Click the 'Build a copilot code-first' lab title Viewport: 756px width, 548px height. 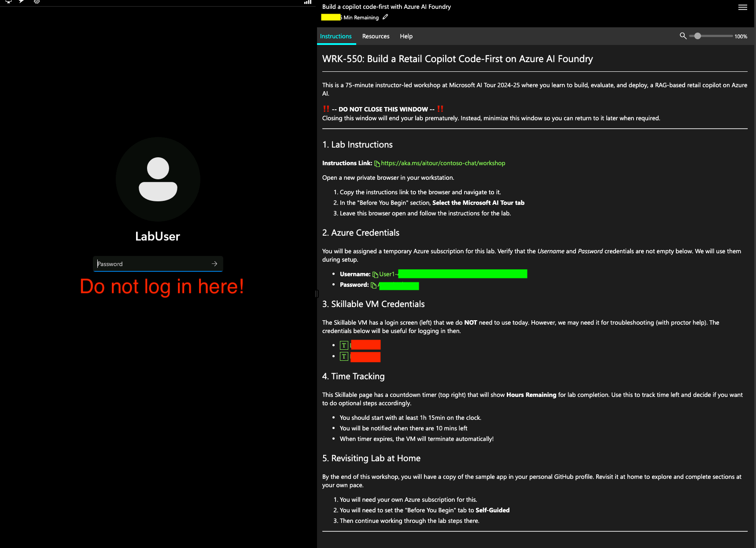[387, 7]
